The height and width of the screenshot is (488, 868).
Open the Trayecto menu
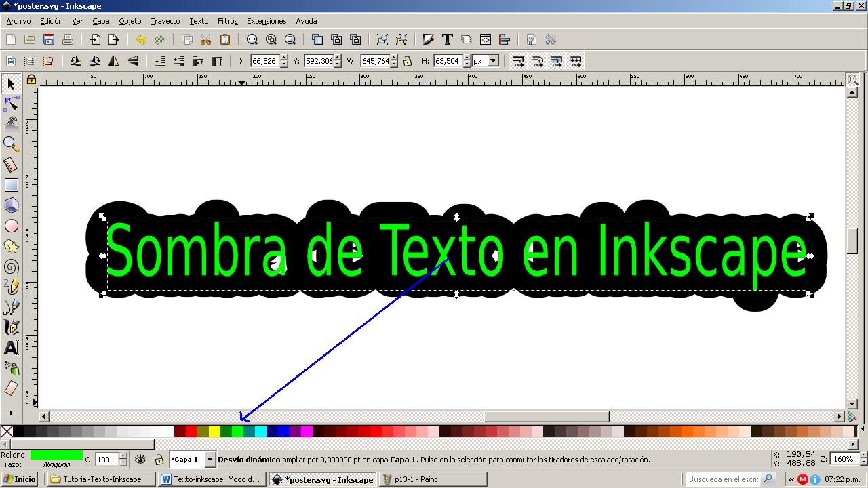[x=165, y=21]
